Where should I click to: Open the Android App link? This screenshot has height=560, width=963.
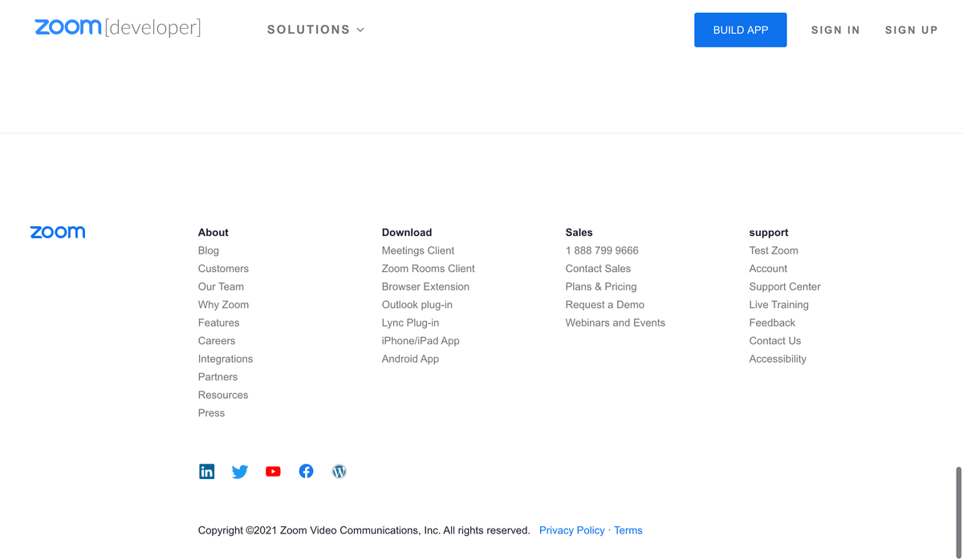point(410,359)
